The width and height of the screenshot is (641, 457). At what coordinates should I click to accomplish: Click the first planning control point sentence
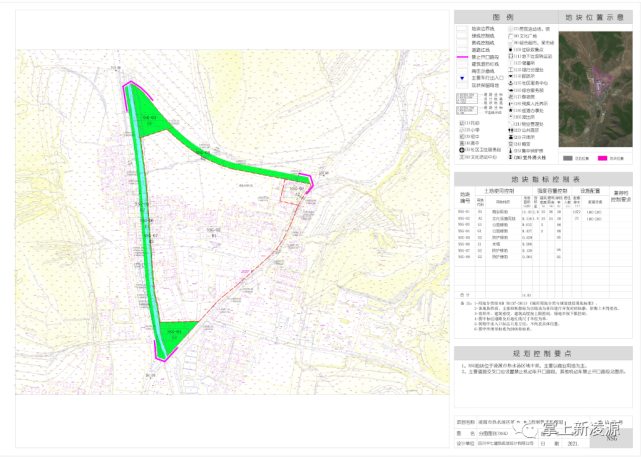[524, 365]
